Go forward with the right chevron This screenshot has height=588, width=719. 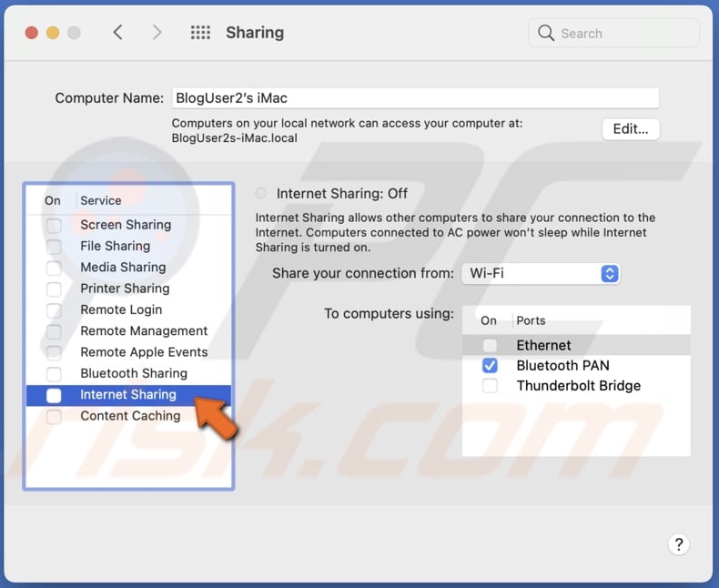point(157,33)
